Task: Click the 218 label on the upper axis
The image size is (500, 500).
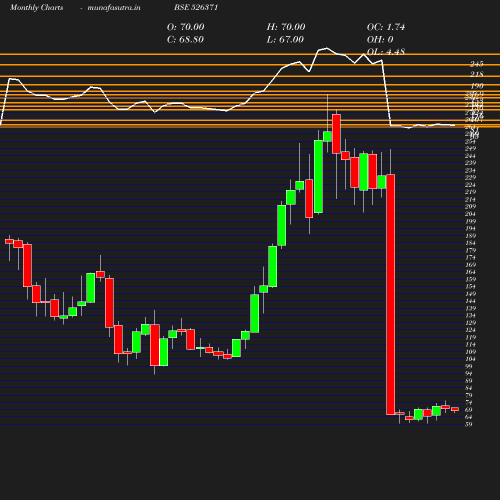Action: pyautogui.click(x=477, y=74)
